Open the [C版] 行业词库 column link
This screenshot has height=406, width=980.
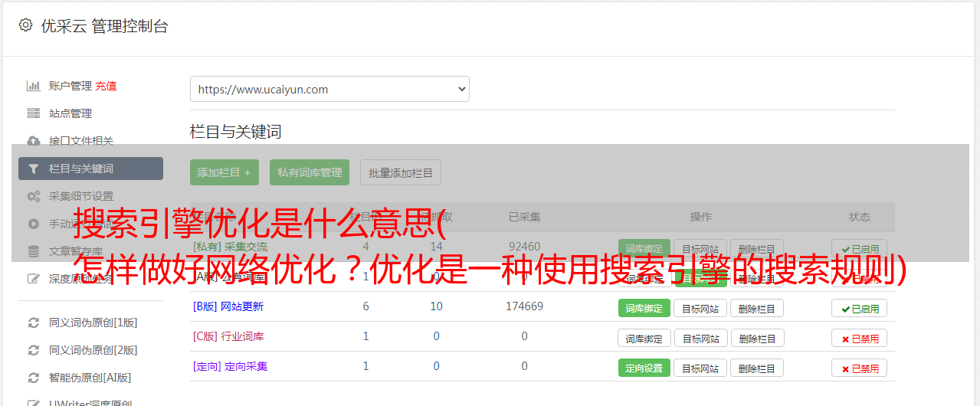[x=228, y=336]
